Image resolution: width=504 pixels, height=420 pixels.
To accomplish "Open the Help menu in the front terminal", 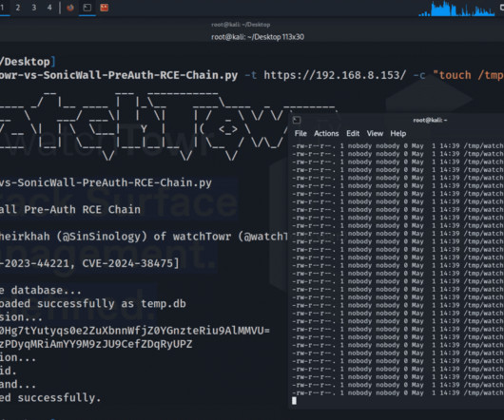I will pyautogui.click(x=398, y=133).
